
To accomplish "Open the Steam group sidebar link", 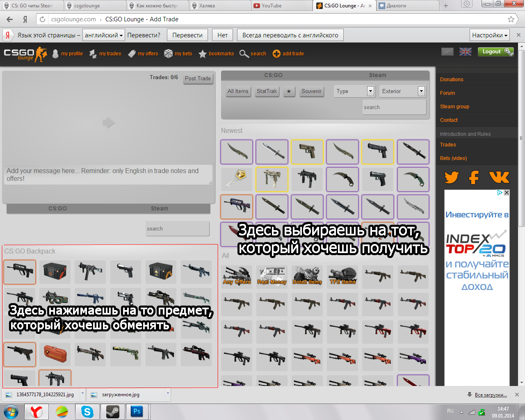I will 454,107.
